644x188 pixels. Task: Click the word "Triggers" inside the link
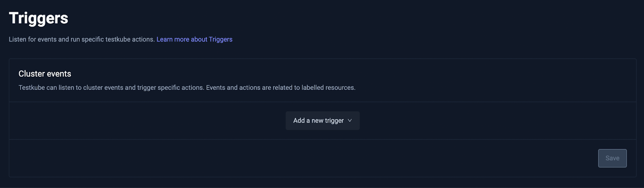(221, 39)
